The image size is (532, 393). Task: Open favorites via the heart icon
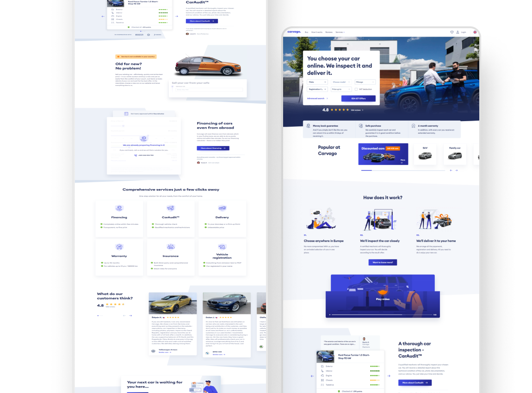[x=452, y=32]
